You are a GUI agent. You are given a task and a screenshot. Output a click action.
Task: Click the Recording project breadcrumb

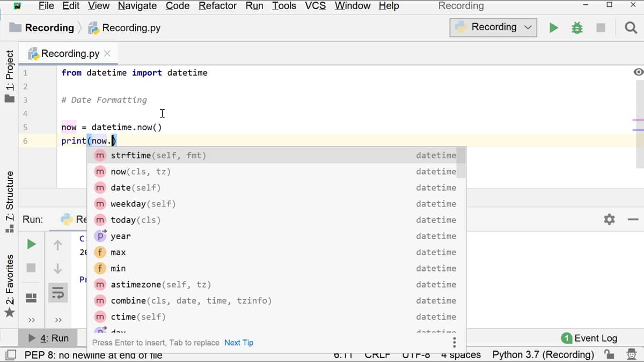42,28
